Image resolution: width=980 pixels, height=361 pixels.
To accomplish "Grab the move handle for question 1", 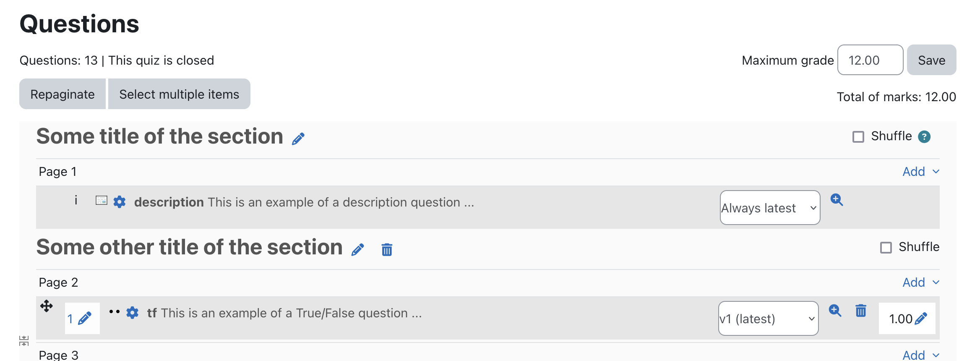I will [47, 306].
